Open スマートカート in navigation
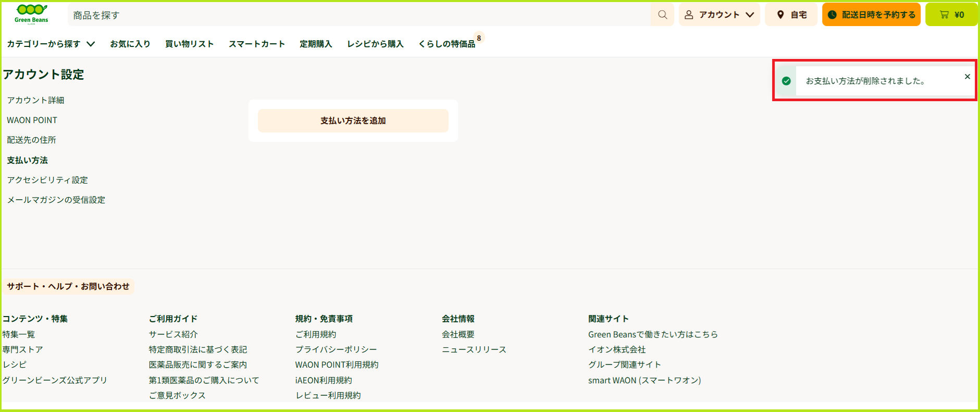The width and height of the screenshot is (980, 412). point(257,44)
